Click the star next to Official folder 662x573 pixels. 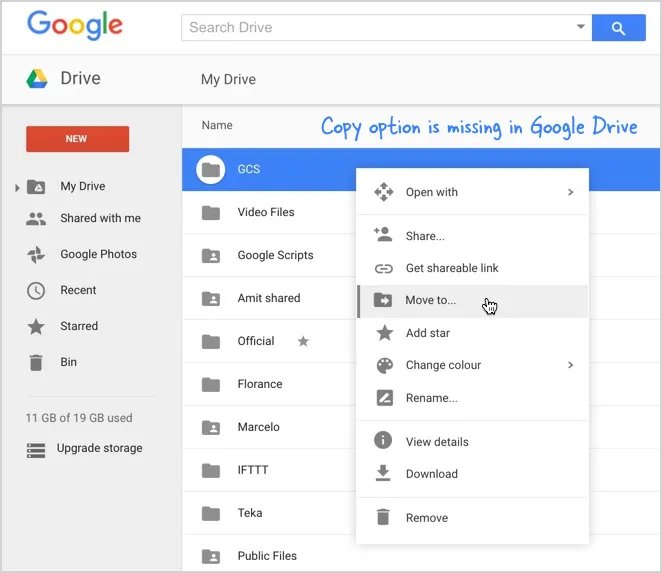point(303,341)
